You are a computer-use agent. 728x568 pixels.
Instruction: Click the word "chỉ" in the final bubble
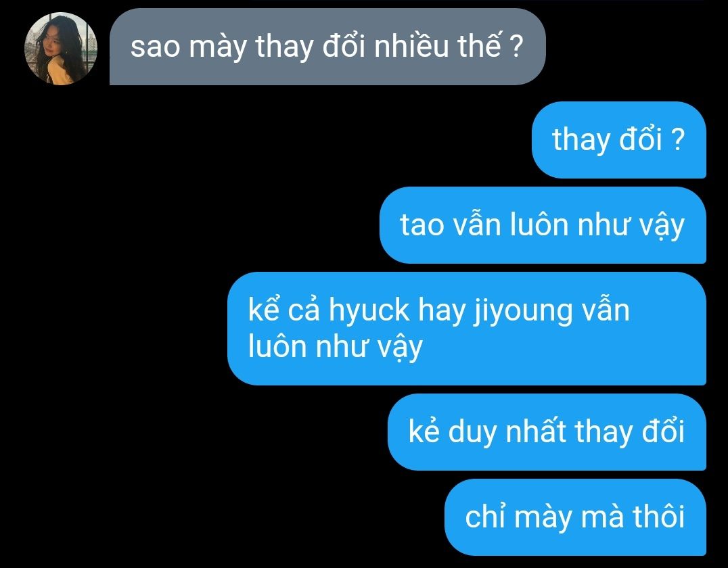tap(485, 517)
